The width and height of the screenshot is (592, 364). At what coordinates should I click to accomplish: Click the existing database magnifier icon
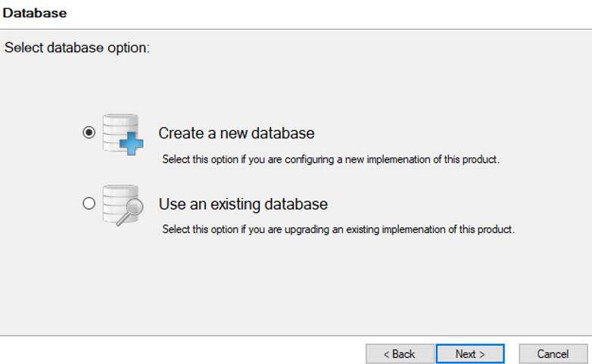point(121,204)
